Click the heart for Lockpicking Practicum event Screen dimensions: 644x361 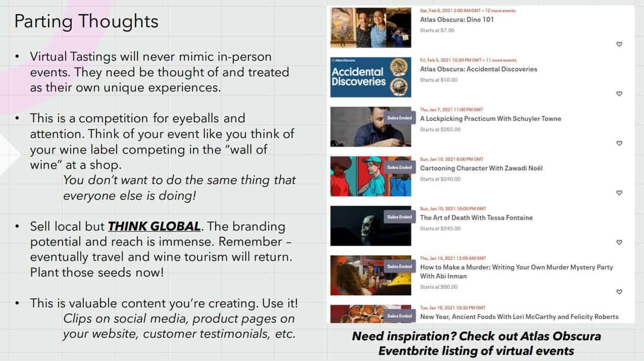[x=619, y=143]
